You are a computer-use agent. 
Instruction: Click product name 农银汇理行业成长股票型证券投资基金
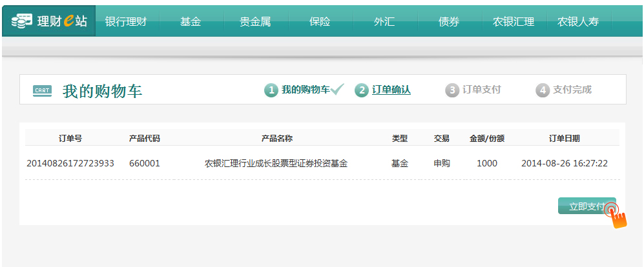(276, 164)
